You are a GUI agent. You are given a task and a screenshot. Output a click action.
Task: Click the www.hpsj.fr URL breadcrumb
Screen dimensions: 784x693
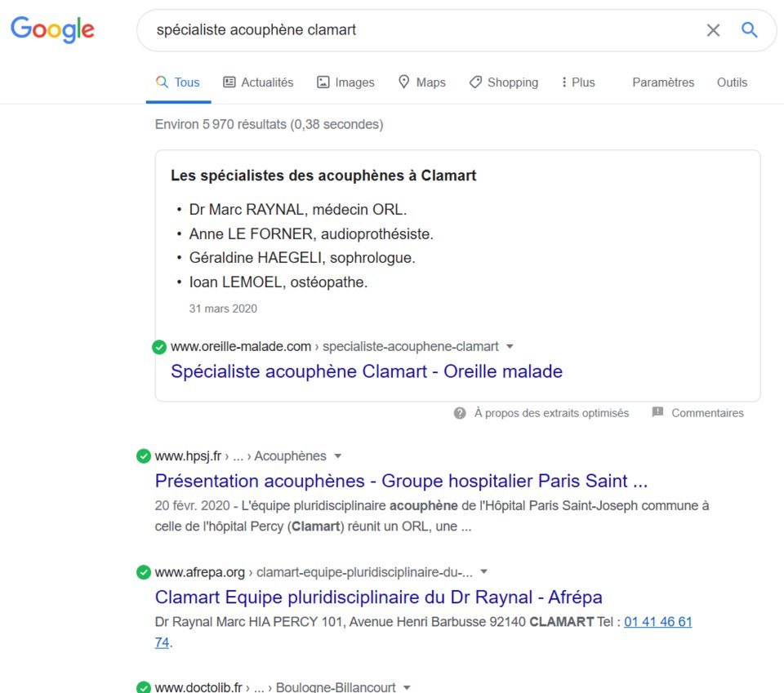[240, 456]
